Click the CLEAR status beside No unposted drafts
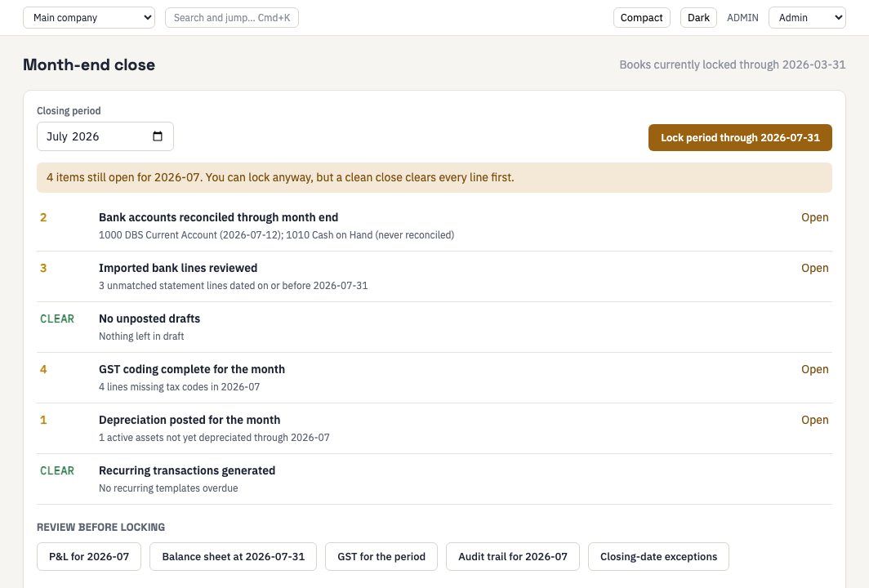 (x=57, y=318)
